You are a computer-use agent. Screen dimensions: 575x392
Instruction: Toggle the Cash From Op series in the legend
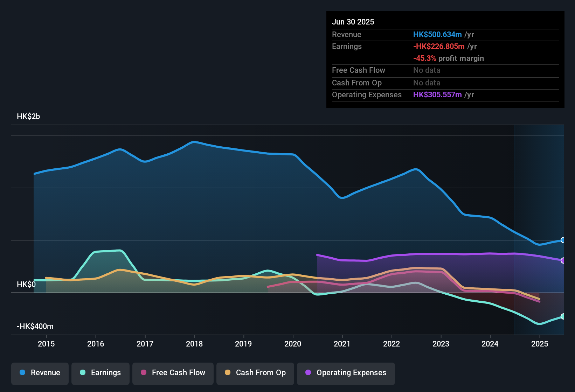coord(255,373)
